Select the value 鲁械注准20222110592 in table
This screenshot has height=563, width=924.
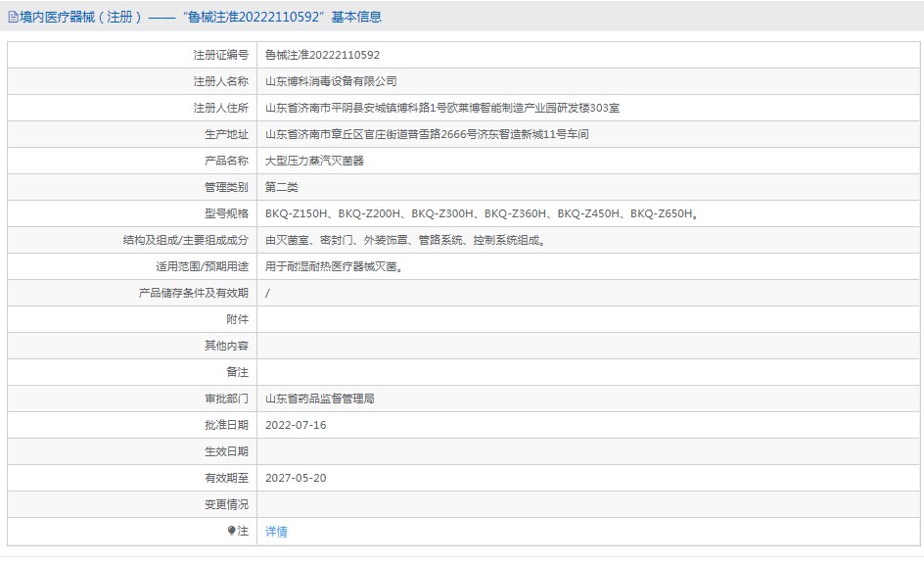coord(322,55)
